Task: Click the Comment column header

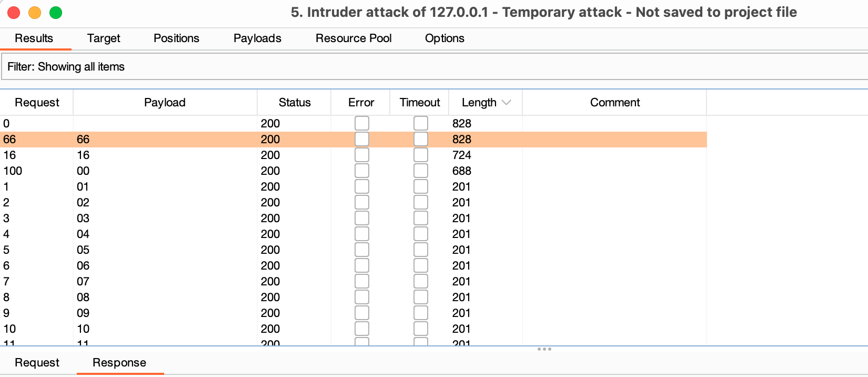Action: click(x=614, y=103)
